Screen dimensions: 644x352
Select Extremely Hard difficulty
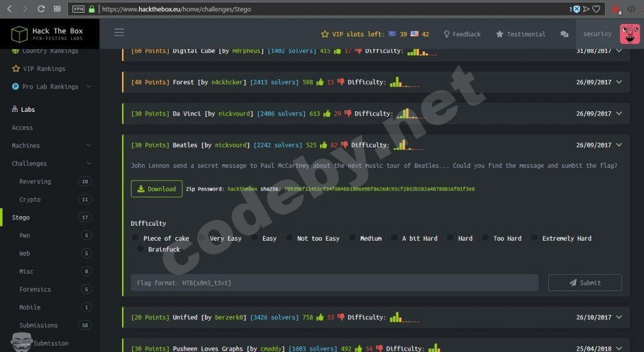tap(534, 238)
